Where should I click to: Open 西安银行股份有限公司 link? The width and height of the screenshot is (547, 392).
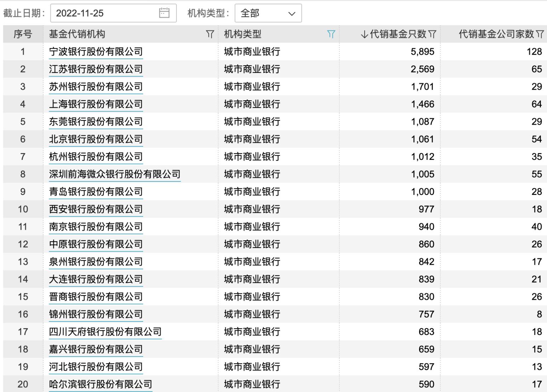click(96, 209)
